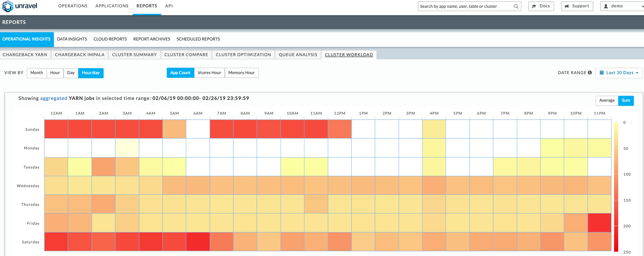Click the aggregated link in chart title
644x256 pixels.
[x=53, y=98]
